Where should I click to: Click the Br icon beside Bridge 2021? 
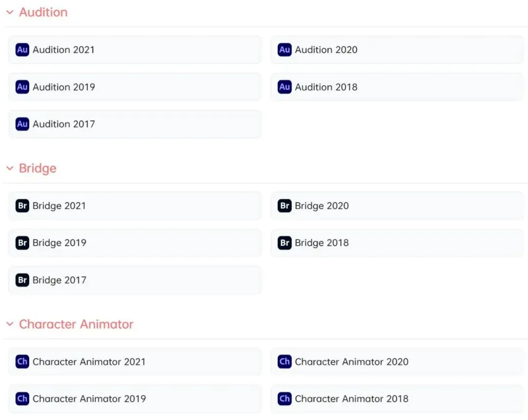tap(22, 206)
